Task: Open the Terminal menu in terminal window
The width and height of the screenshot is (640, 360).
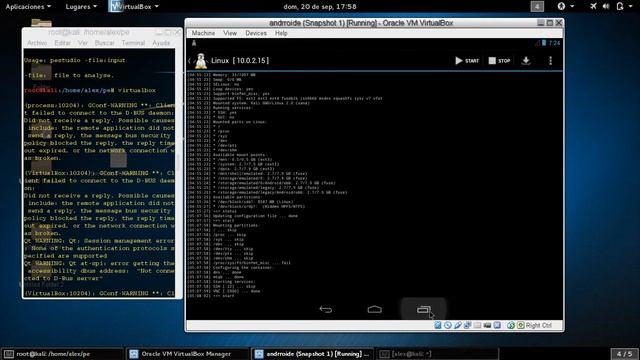Action: coord(133,43)
